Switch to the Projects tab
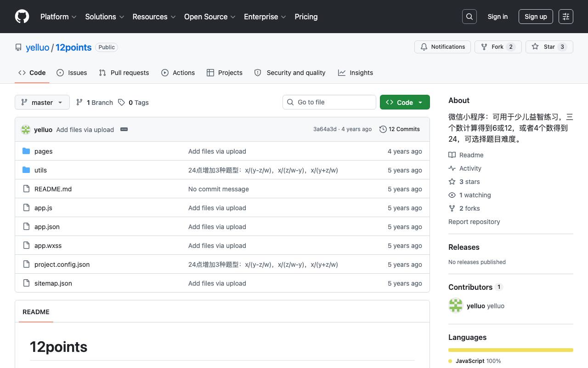 point(225,73)
